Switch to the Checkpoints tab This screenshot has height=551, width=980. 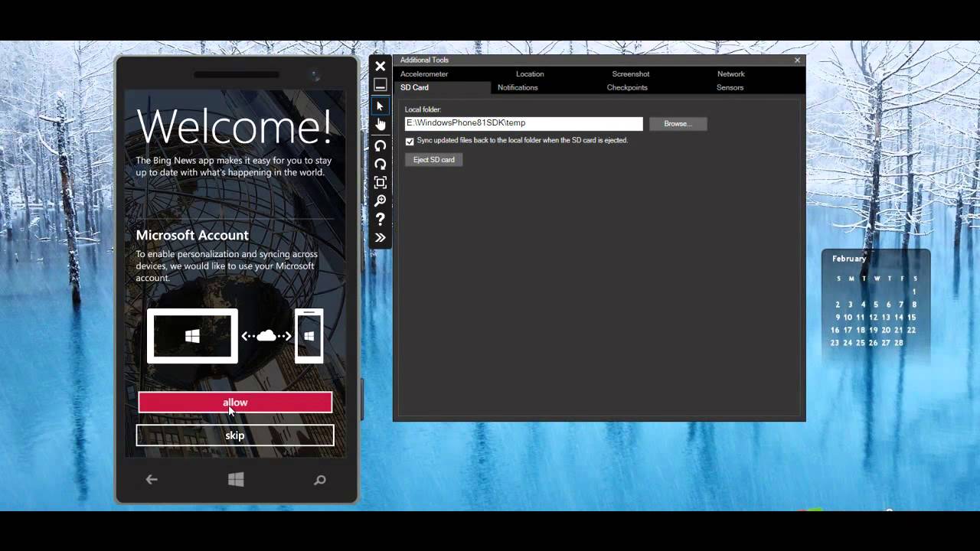tap(627, 87)
